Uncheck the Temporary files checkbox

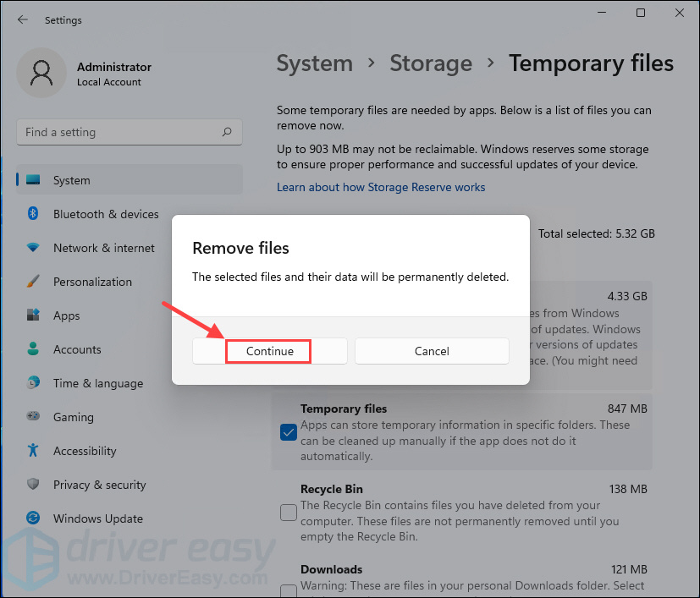click(x=289, y=432)
